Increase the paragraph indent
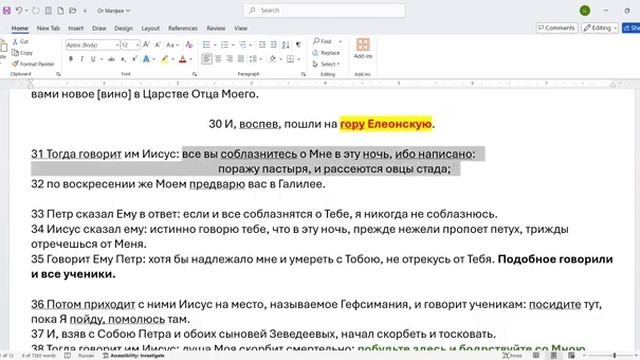The image size is (640, 360). point(273,44)
